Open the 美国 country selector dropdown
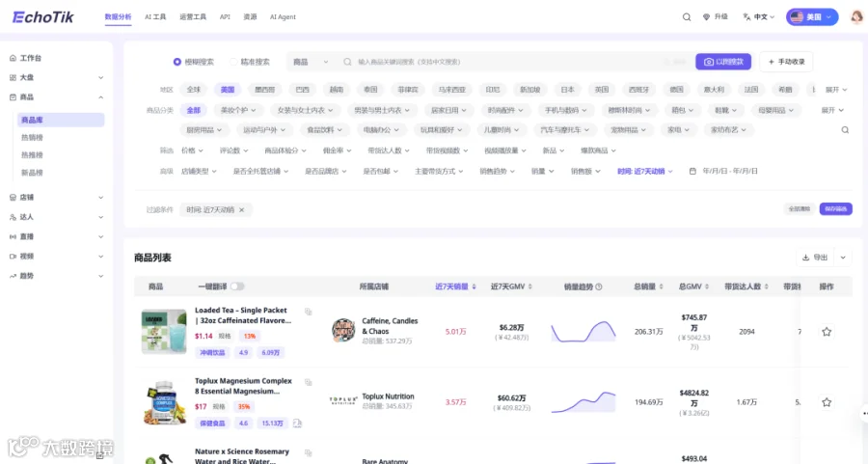The image size is (868, 464). click(812, 17)
